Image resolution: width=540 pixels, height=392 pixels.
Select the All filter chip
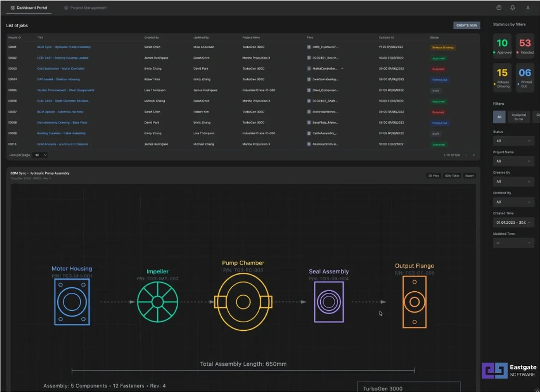click(499, 117)
